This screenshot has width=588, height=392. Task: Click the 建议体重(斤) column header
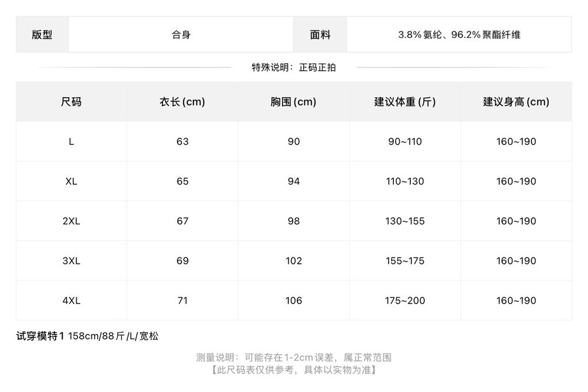[x=405, y=102]
